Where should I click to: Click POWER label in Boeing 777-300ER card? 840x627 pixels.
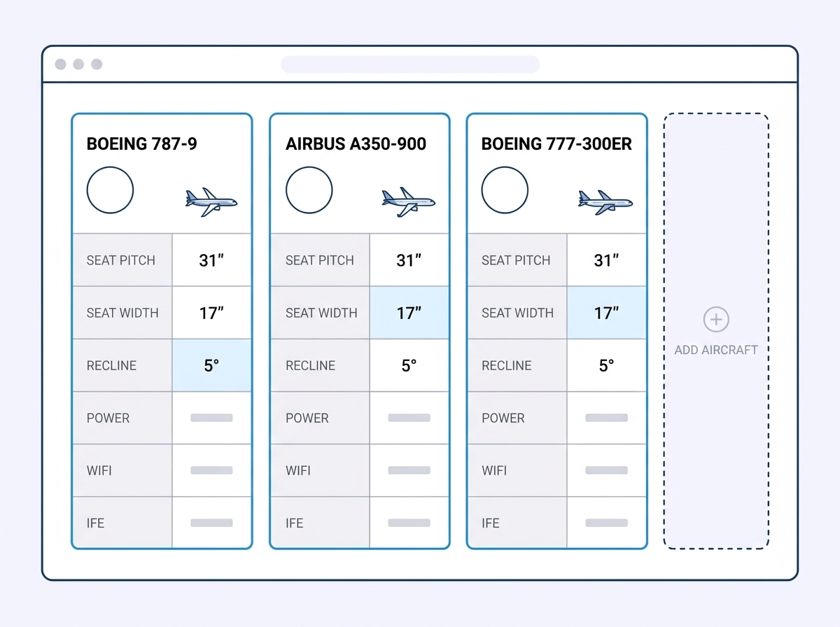pos(503,418)
